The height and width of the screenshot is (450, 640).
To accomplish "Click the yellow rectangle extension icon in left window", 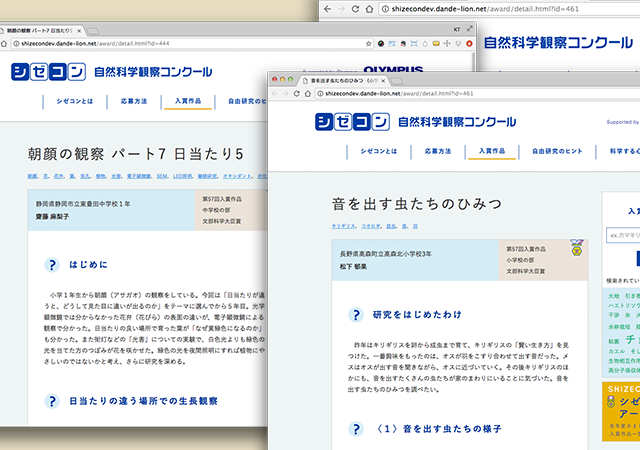I will tap(436, 43).
